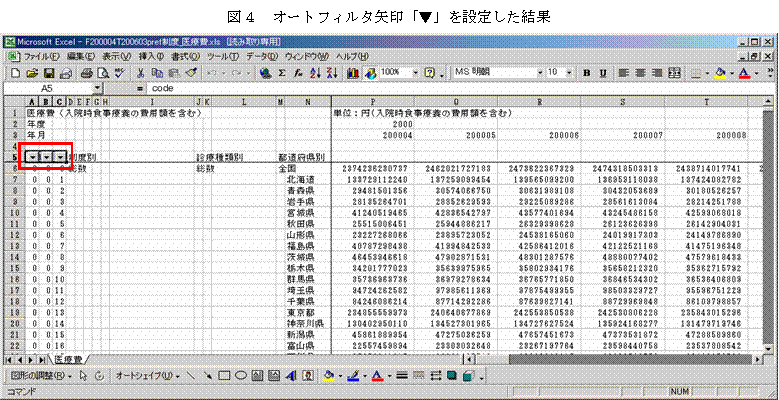Open the AutoFilter dropdown in column C
This screenshot has height=400, width=779.
pos(61,157)
